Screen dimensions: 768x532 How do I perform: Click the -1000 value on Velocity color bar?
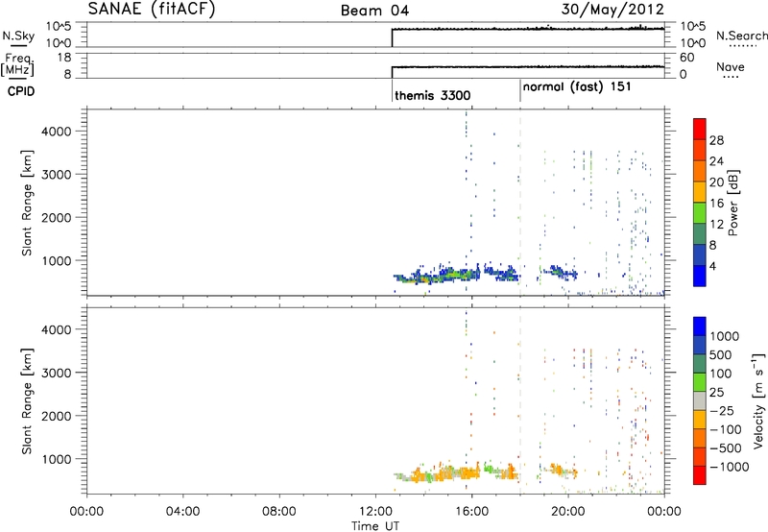(x=729, y=467)
